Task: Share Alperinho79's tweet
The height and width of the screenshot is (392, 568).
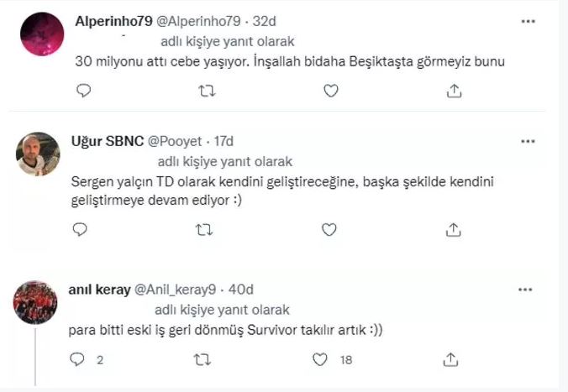Action: coord(454,91)
